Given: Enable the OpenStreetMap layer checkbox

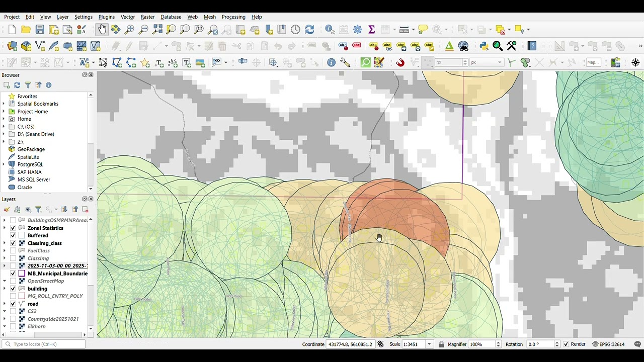Looking at the screenshot, I should 13,281.
